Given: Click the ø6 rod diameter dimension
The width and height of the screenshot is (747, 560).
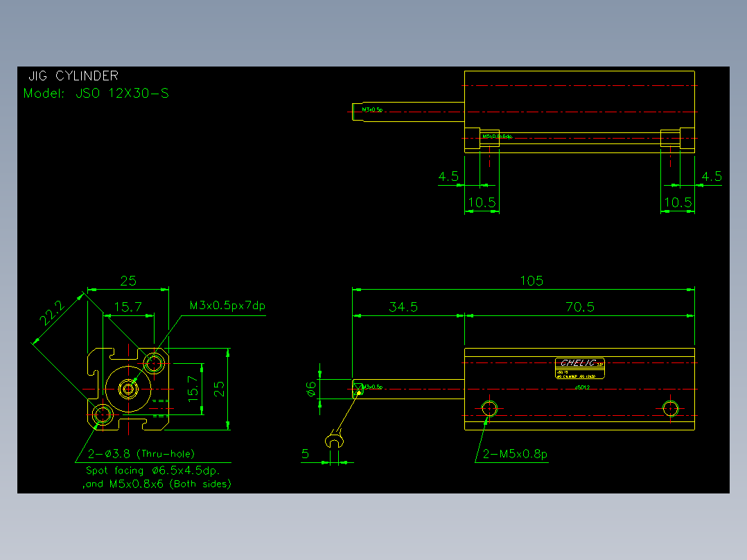Looking at the screenshot, I should pos(310,388).
